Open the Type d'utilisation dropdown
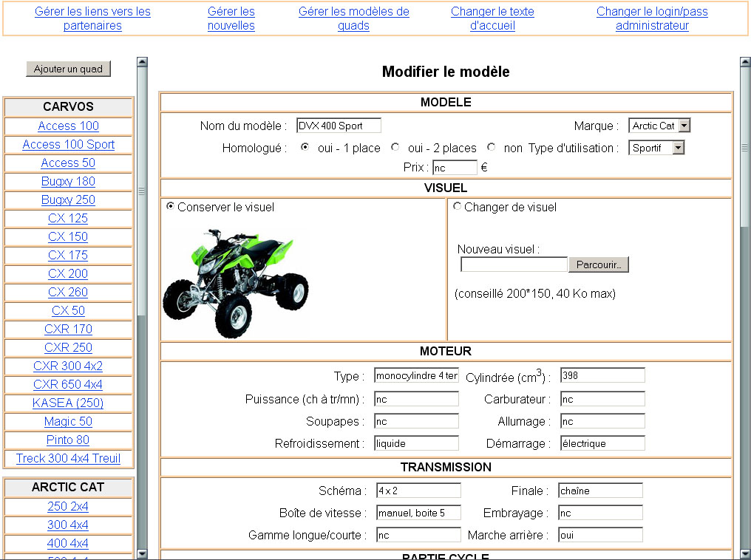This screenshot has height=560, width=751. [x=656, y=148]
